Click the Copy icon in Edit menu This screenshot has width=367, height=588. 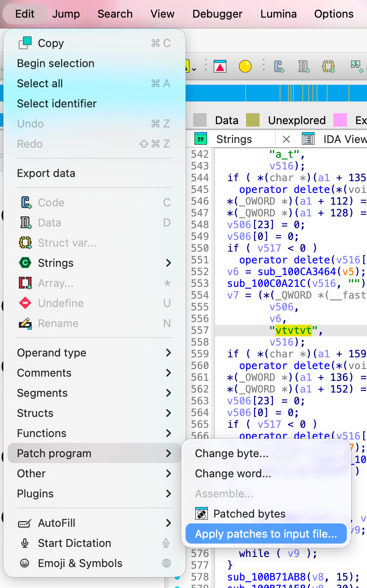tap(25, 43)
